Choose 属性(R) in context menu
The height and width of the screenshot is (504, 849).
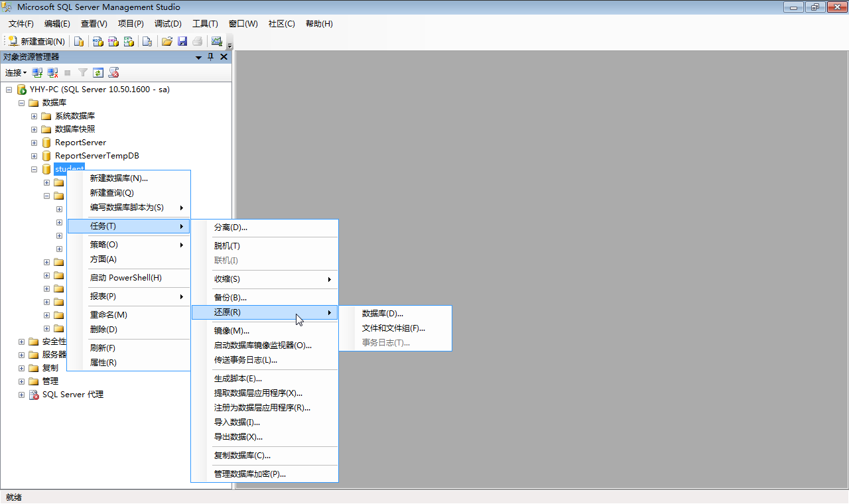click(x=129, y=362)
